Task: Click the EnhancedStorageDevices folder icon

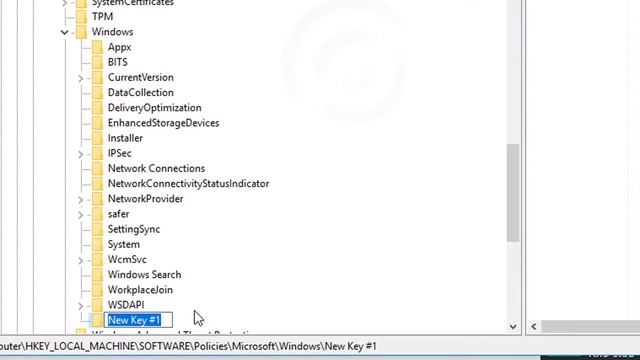Action: click(x=98, y=123)
